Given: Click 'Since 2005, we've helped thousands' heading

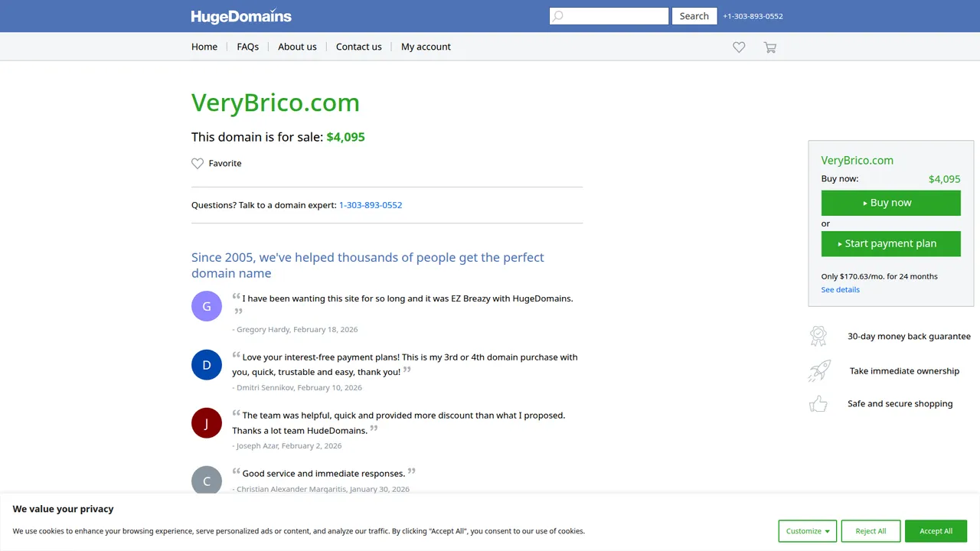Looking at the screenshot, I should (367, 266).
